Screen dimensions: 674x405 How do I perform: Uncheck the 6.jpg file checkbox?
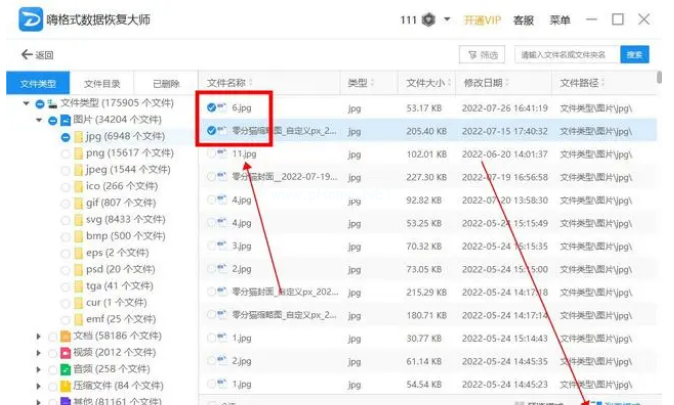[x=211, y=107]
